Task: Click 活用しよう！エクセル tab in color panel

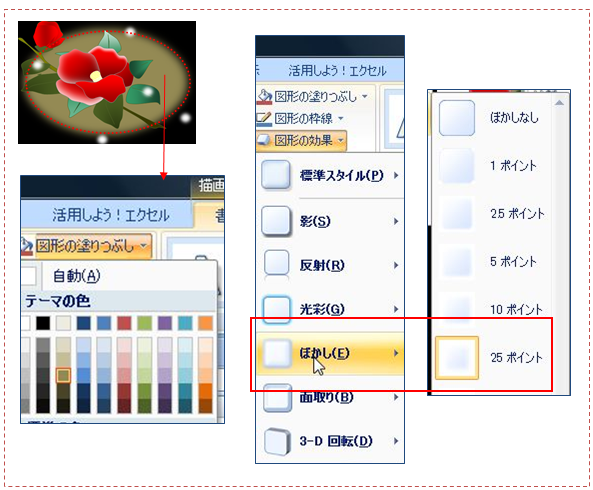Action: click(x=110, y=215)
